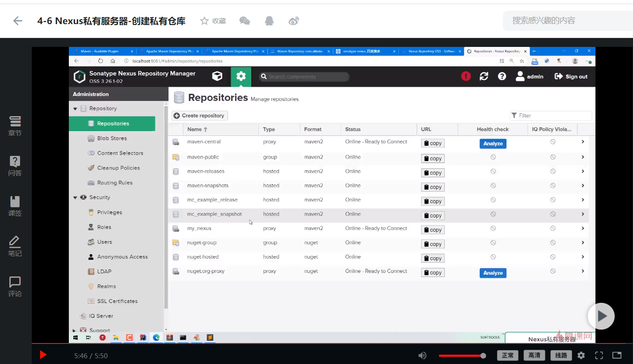Click the browser home icon in the video
Screen dimensions: 633x364
pos(113,61)
